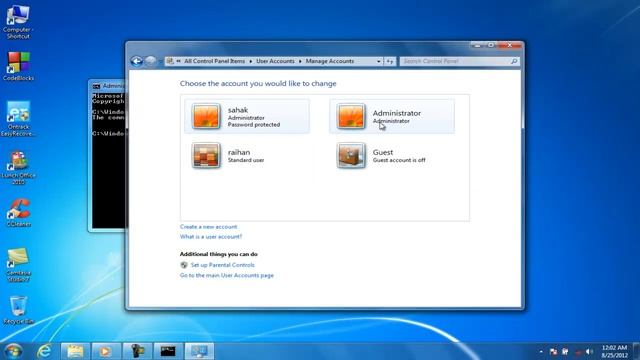640x360 pixels.
Task: Open Windows Media Player from the taskbar
Action: pyautogui.click(x=106, y=351)
